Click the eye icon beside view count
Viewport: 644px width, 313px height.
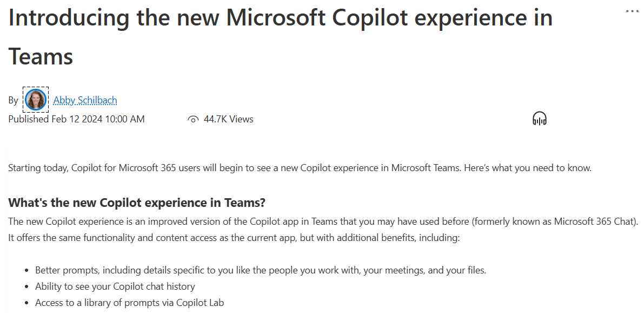pyautogui.click(x=193, y=119)
